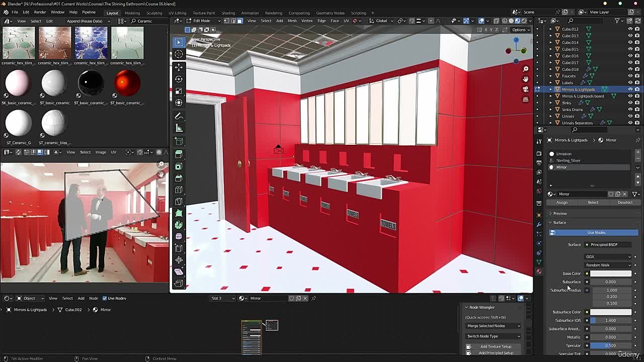Open the Modifiers wrench properties tab
The height and width of the screenshot is (362, 644).
click(x=539, y=224)
